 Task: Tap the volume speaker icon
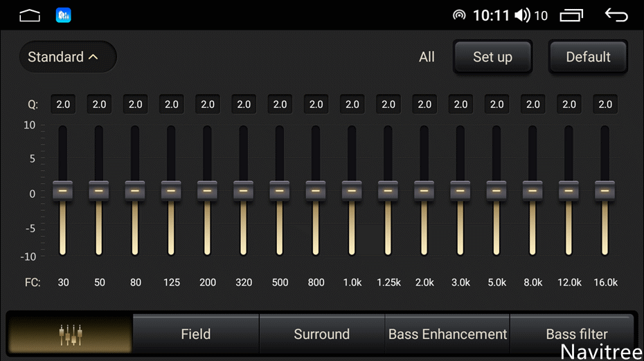click(523, 15)
